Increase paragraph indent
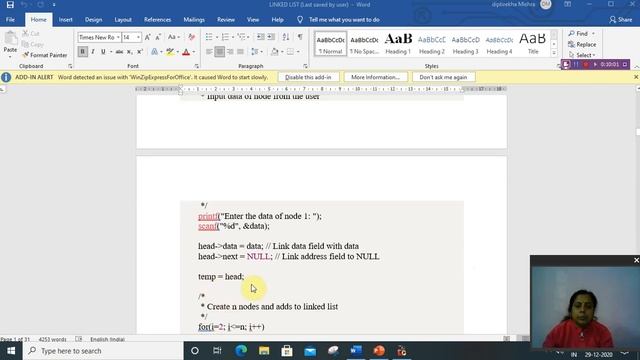This screenshot has height=360, width=640. 271,37
